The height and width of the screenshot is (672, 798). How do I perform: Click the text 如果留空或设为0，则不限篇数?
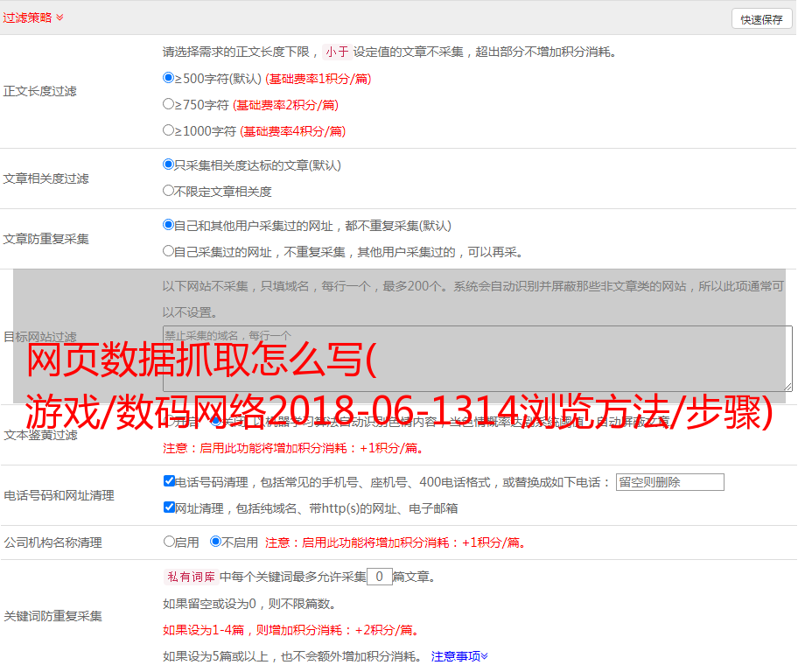click(x=249, y=605)
